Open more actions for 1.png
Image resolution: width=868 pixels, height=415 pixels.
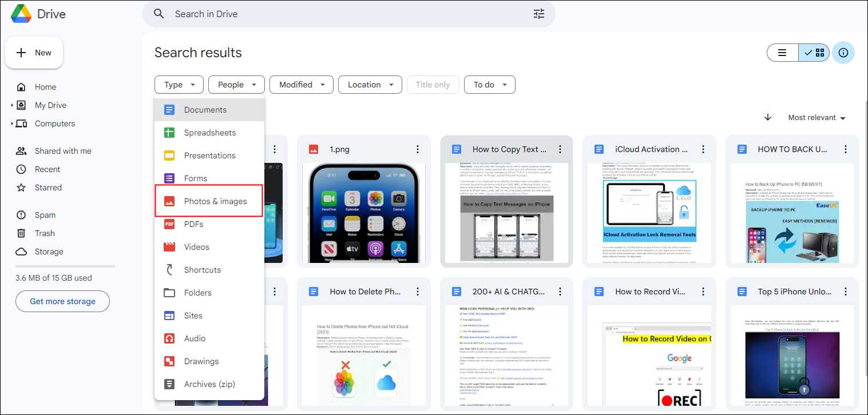click(418, 149)
